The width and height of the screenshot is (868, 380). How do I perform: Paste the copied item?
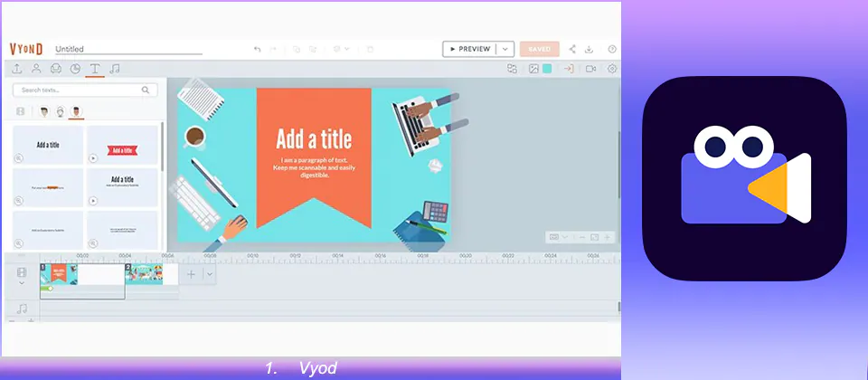[x=313, y=49]
